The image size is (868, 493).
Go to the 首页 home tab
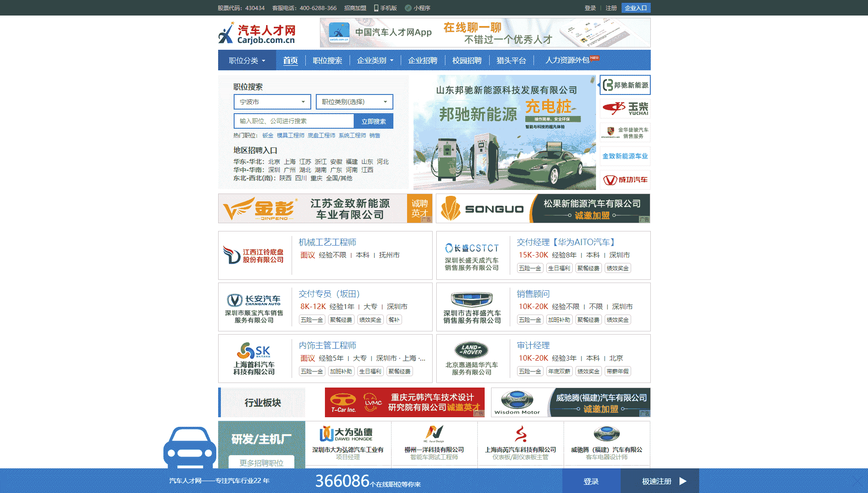290,60
